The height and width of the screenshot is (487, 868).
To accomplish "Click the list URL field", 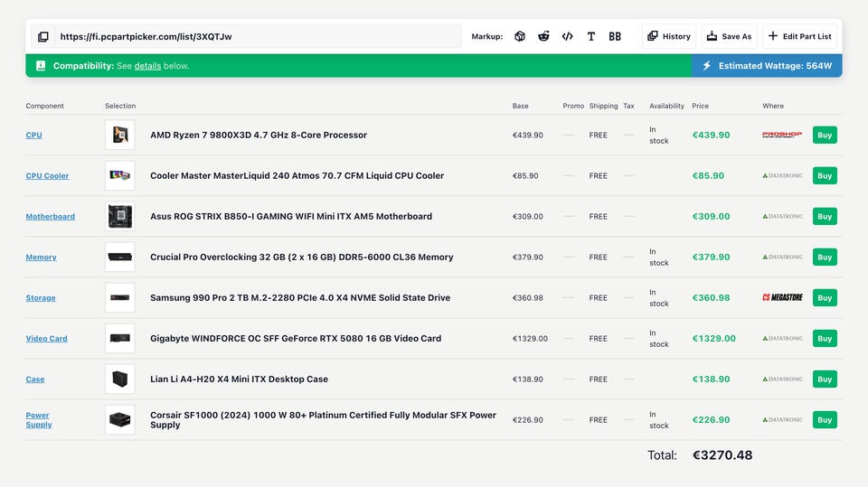I will click(258, 36).
